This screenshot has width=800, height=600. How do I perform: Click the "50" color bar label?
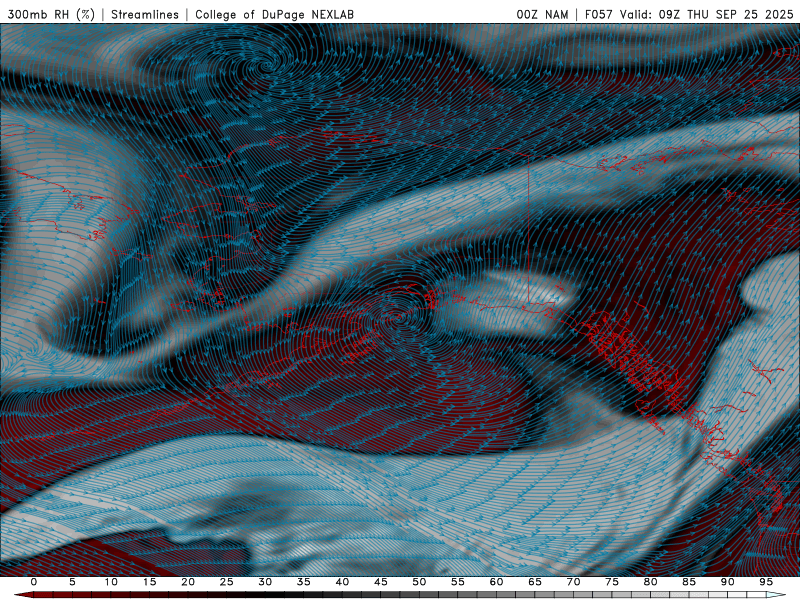pyautogui.click(x=419, y=582)
